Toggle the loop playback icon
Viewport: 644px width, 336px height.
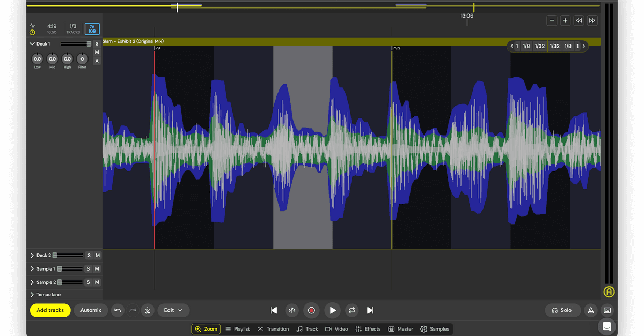coord(352,310)
